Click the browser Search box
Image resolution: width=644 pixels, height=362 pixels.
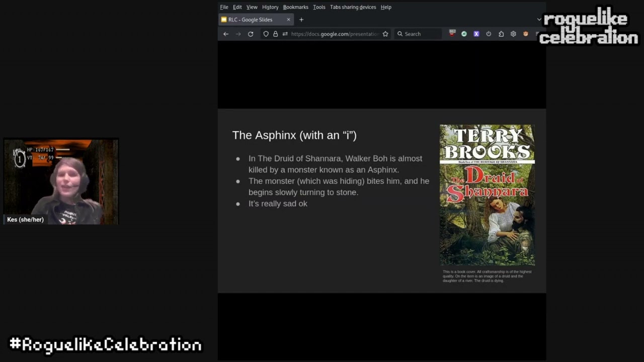tap(419, 34)
